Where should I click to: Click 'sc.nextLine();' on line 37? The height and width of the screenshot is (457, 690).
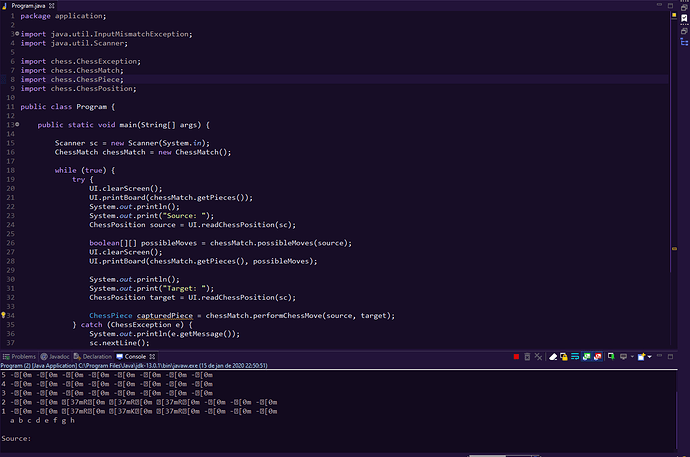tap(119, 343)
